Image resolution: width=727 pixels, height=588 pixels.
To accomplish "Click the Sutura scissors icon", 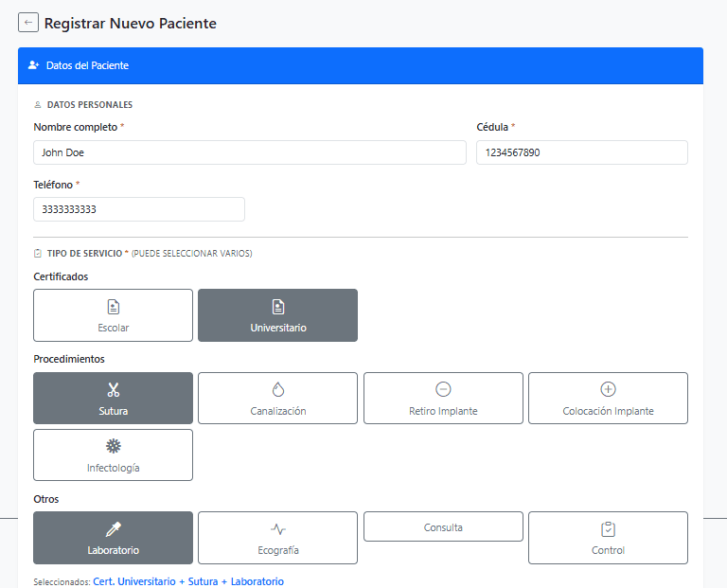I will (x=113, y=389).
